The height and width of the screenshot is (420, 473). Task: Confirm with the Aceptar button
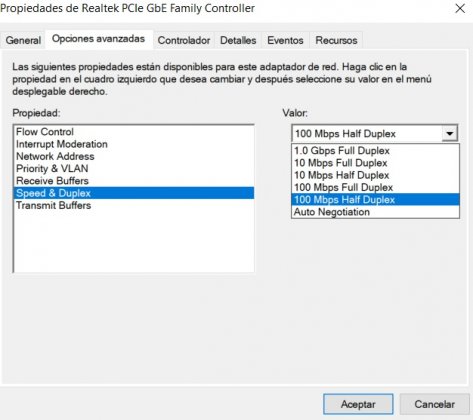[x=358, y=404]
